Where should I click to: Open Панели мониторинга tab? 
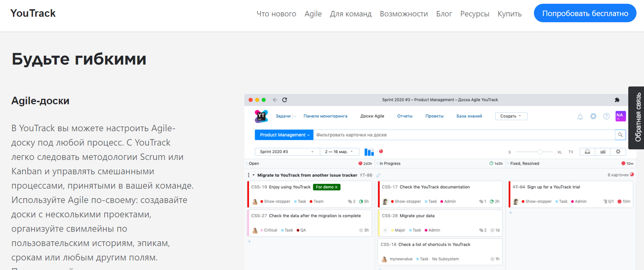(325, 116)
